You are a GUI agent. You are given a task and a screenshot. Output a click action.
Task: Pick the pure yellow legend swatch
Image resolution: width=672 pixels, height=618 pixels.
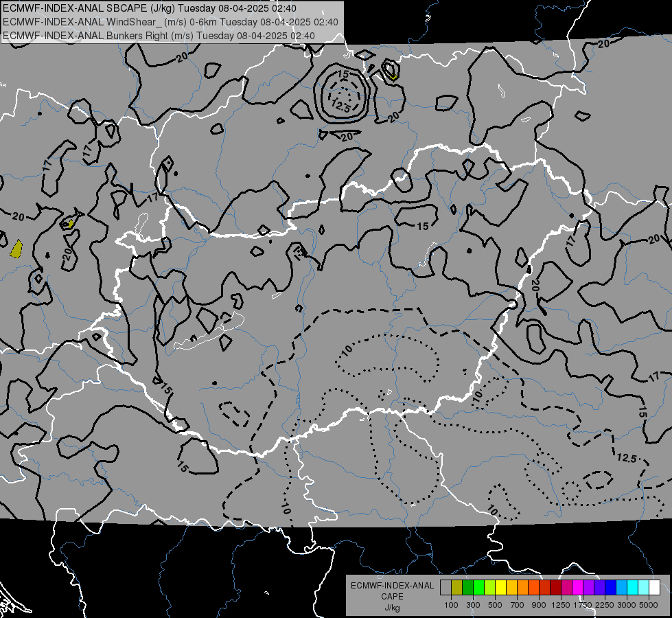click(x=501, y=588)
